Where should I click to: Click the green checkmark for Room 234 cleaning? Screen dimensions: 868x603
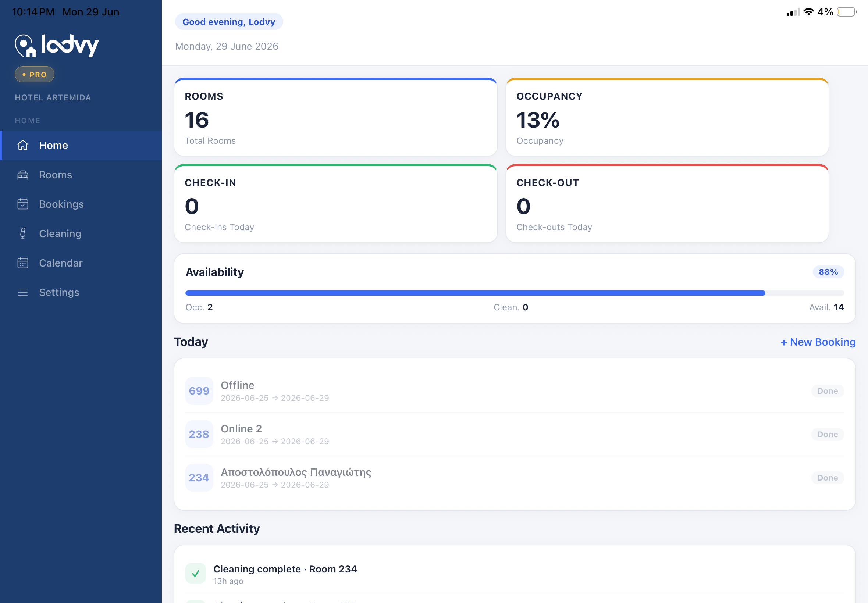[x=196, y=574]
